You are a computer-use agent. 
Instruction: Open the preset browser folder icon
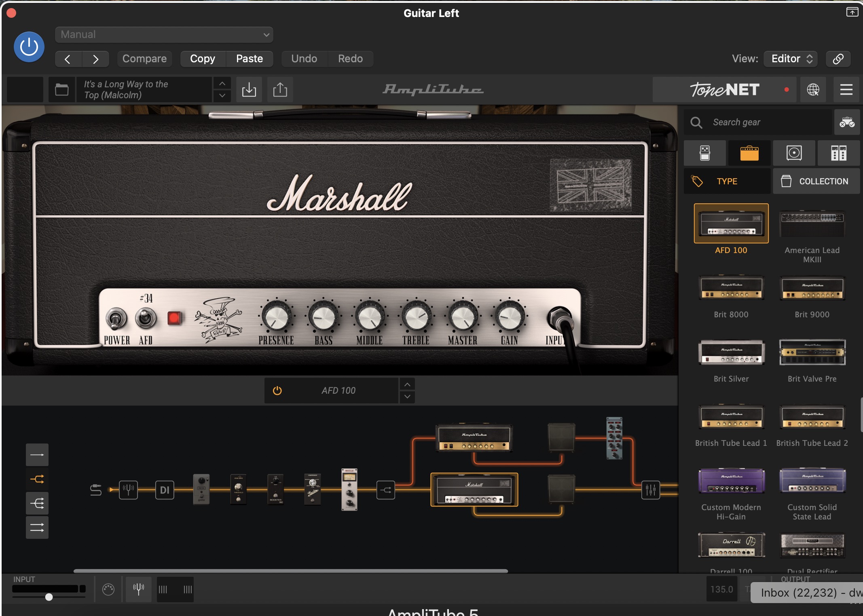[x=62, y=89]
